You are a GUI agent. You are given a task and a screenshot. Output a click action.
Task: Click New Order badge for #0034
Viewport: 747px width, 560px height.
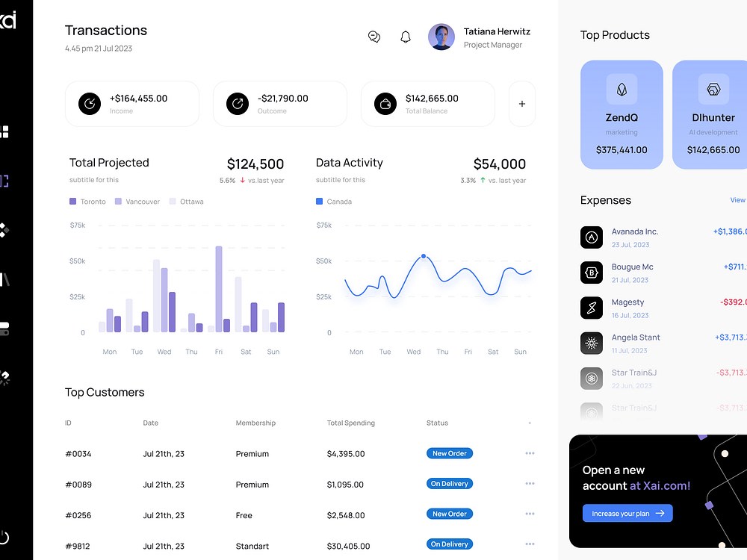click(449, 453)
